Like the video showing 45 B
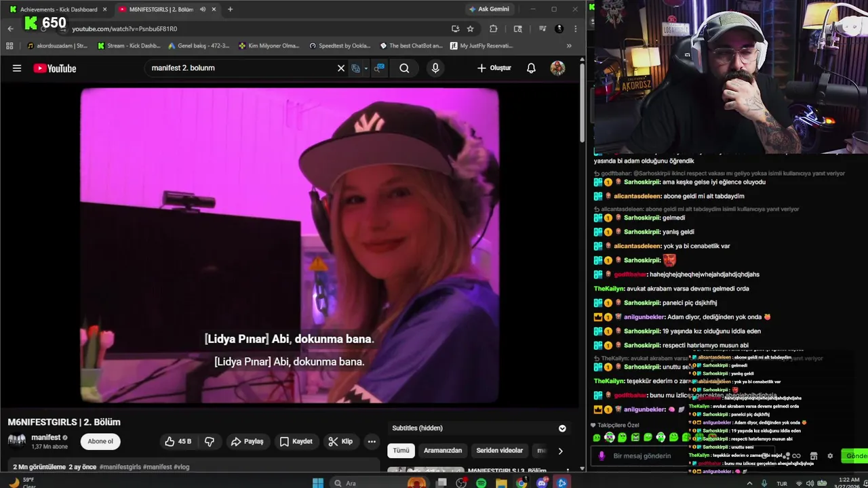This screenshot has width=868, height=488. pos(178,441)
